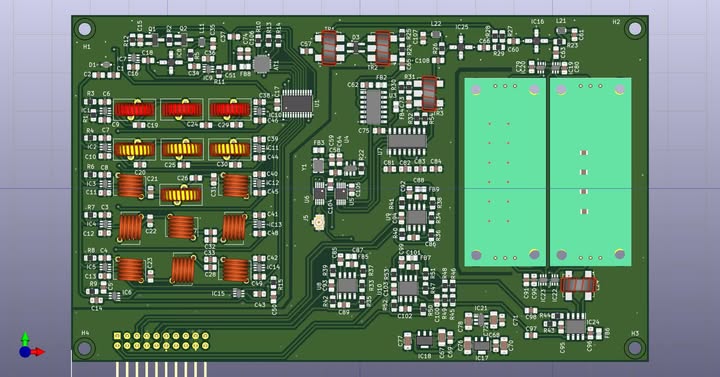Pick the U9 chip
Image resolution: width=720 pixels, height=377 pixels.
pyautogui.click(x=416, y=217)
